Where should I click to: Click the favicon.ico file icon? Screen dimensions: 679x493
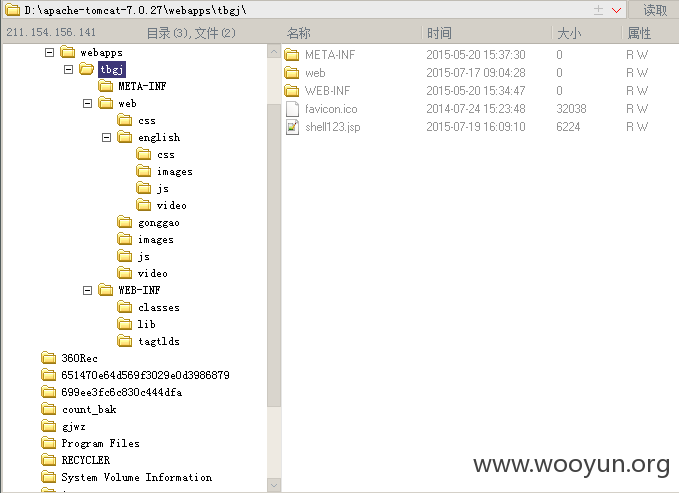(292, 109)
